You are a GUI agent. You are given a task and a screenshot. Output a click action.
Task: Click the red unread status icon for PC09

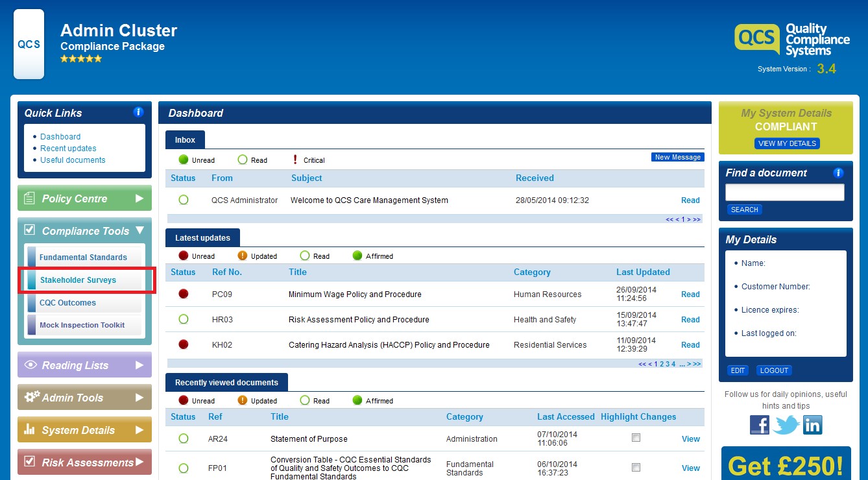[184, 294]
